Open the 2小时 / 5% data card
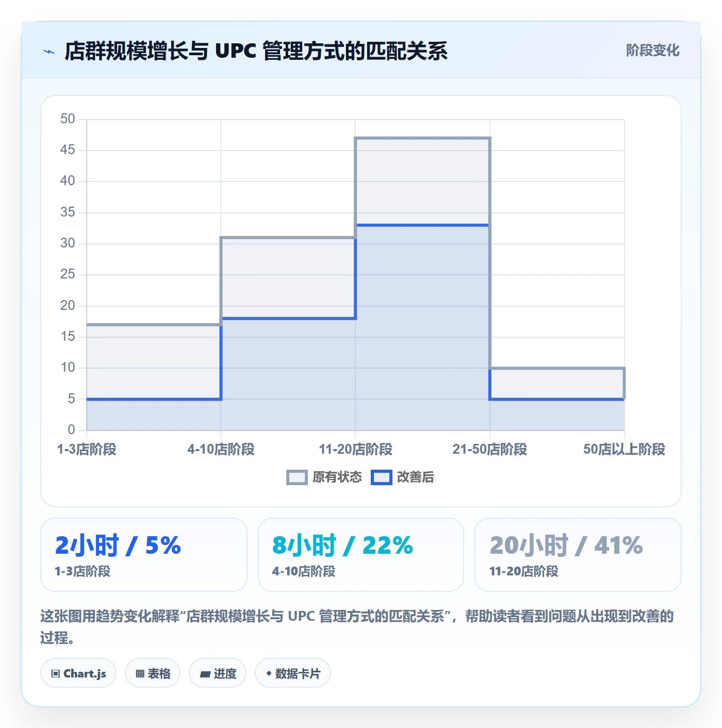The height and width of the screenshot is (728, 722). pyautogui.click(x=144, y=555)
